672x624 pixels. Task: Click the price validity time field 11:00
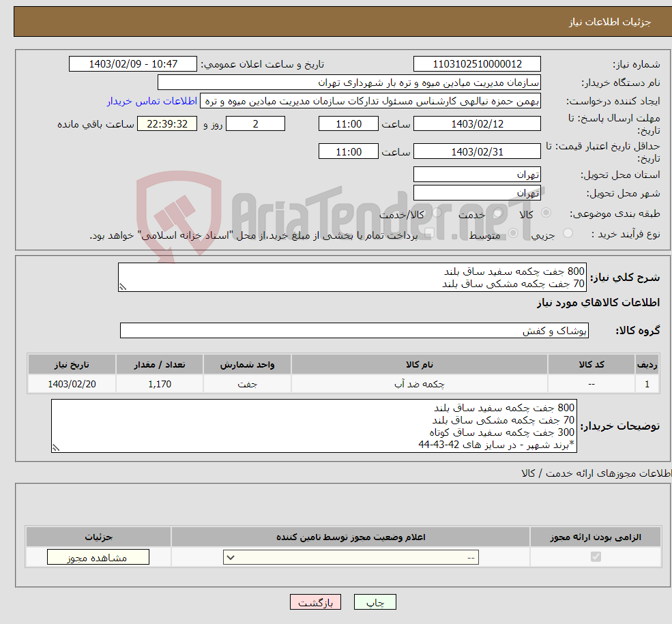(349, 151)
